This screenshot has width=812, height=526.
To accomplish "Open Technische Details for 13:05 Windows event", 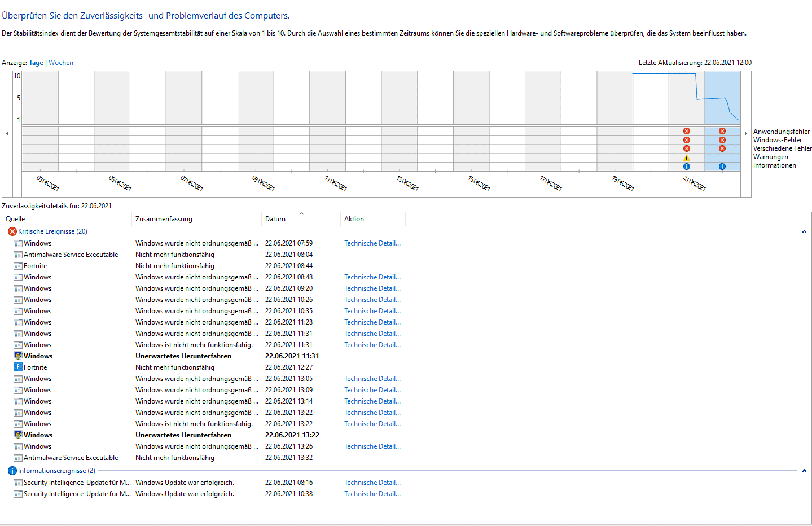I will point(372,379).
